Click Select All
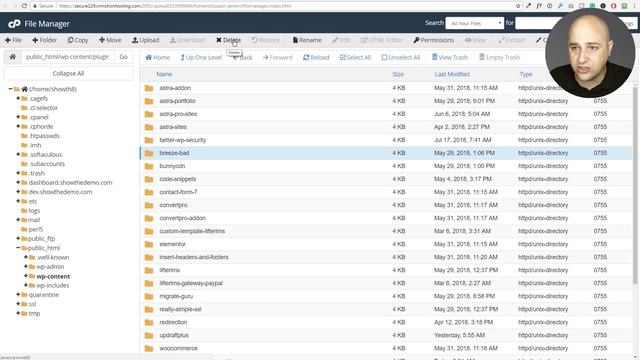Image resolution: width=640 pixels, height=360 pixels. (x=355, y=57)
